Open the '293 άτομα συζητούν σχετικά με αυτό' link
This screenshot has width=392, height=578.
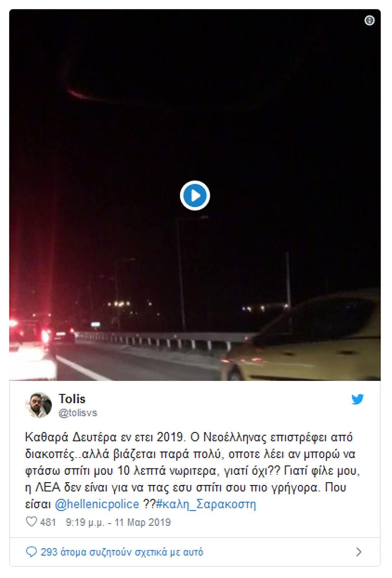tap(122, 552)
